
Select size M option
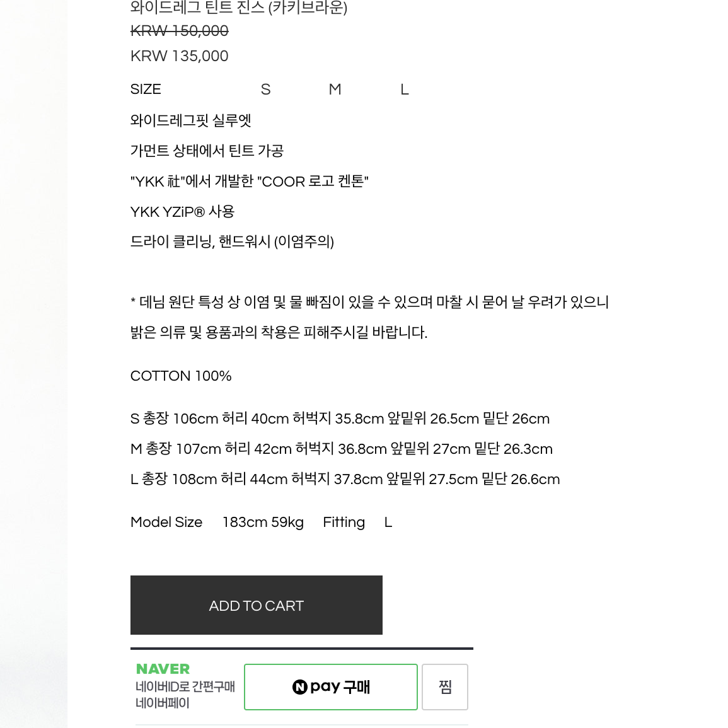pos(335,89)
